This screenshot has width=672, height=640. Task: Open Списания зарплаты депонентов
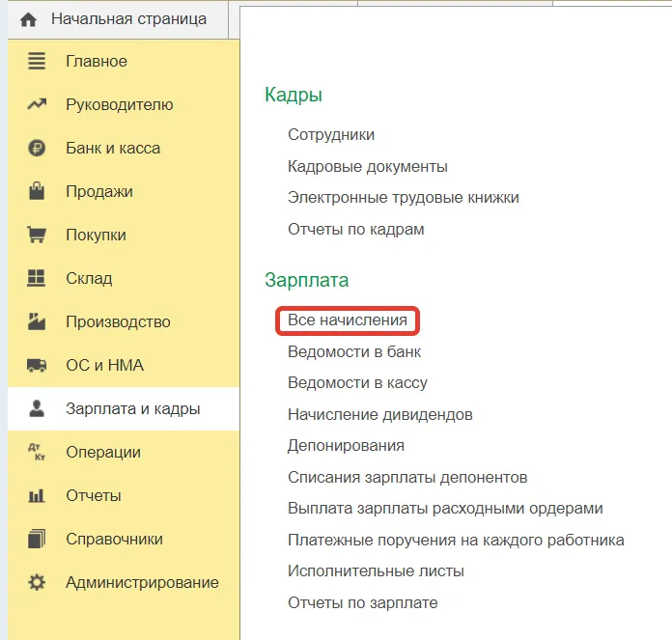coord(407,477)
